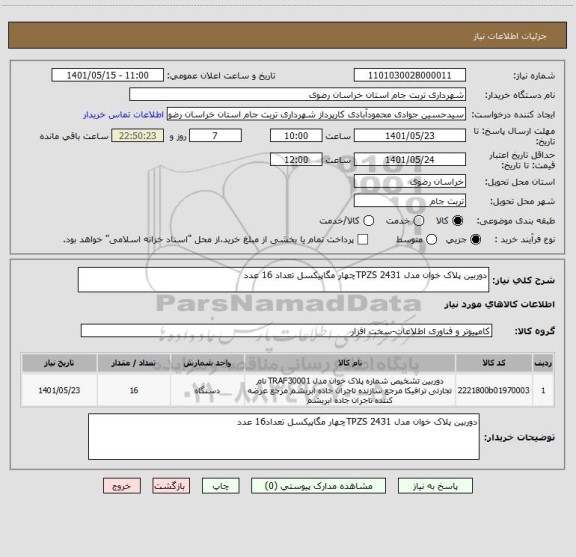
Task: Click the quantity cell 16
Action: (134, 390)
